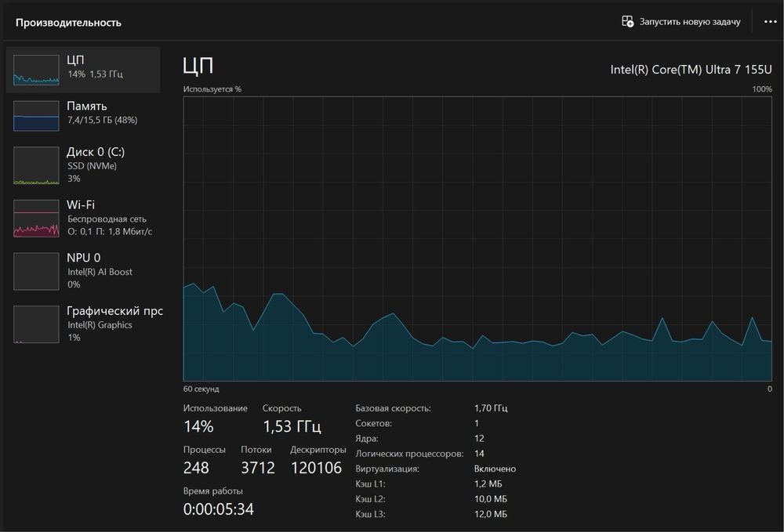The image size is (784, 532).
Task: Click the '10,0 МБ' L2 cache value
Action: tap(491, 499)
